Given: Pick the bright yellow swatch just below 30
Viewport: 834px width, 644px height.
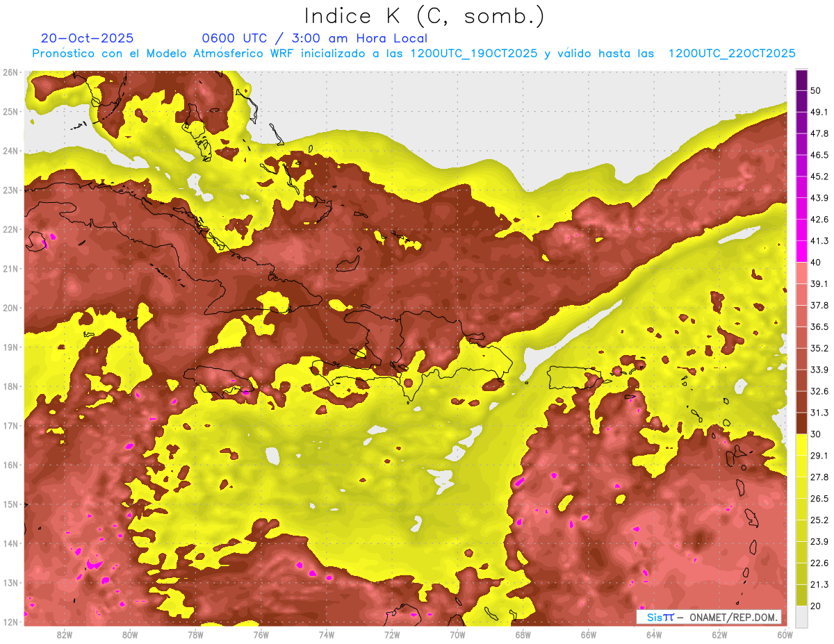Looking at the screenshot, I should (x=801, y=445).
